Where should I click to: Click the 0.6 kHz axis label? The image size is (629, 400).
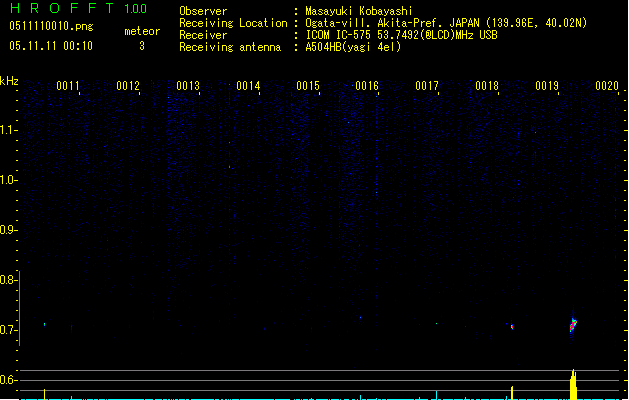coord(7,380)
